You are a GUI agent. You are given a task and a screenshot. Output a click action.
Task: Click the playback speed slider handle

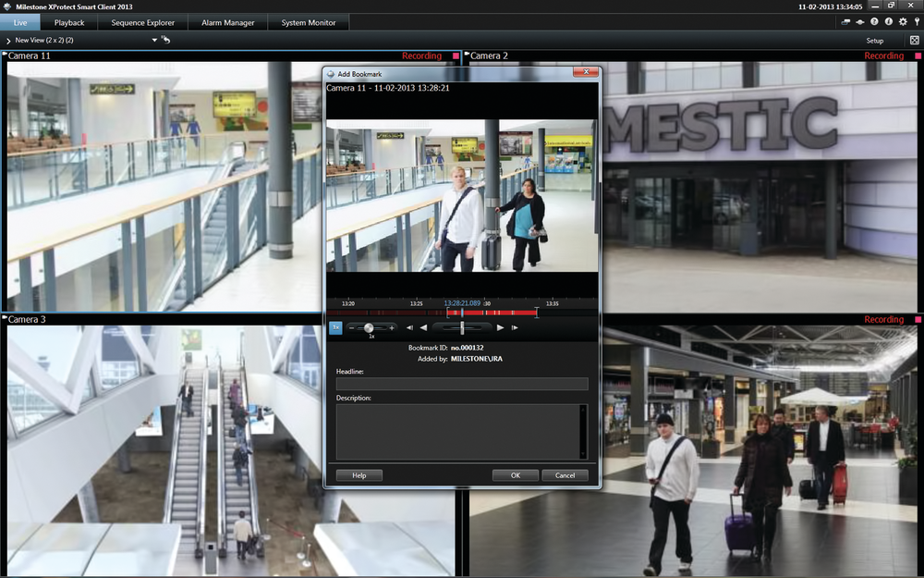370,326
